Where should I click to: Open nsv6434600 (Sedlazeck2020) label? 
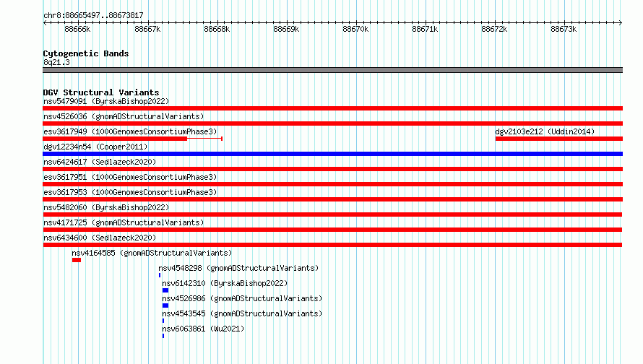100,238
